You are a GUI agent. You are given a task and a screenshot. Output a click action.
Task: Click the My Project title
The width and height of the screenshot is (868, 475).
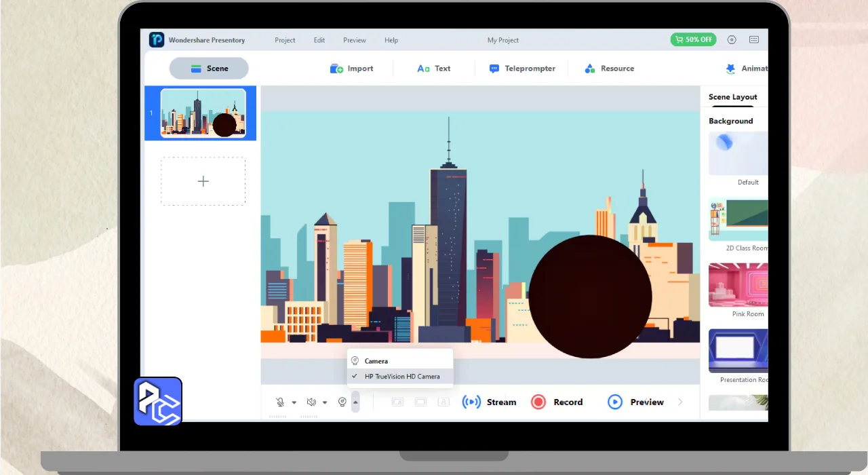[503, 40]
